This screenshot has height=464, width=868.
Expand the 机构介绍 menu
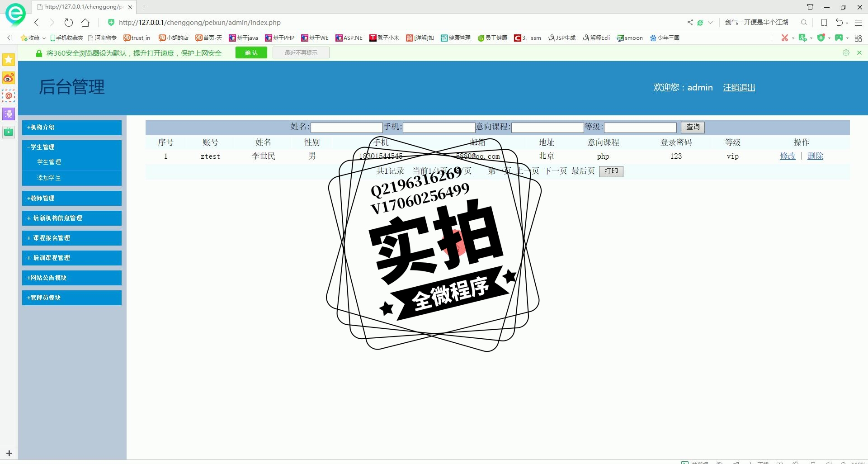[72, 128]
